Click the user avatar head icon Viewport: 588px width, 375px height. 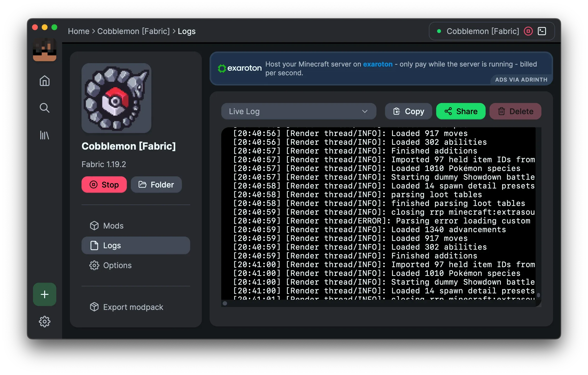(44, 50)
